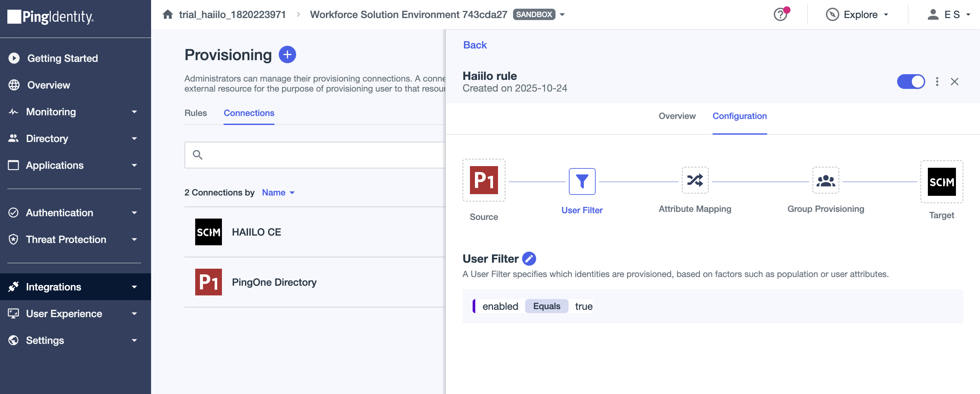The height and width of the screenshot is (394, 980).
Task: Switch to the rule Configuration tab
Action: click(739, 116)
